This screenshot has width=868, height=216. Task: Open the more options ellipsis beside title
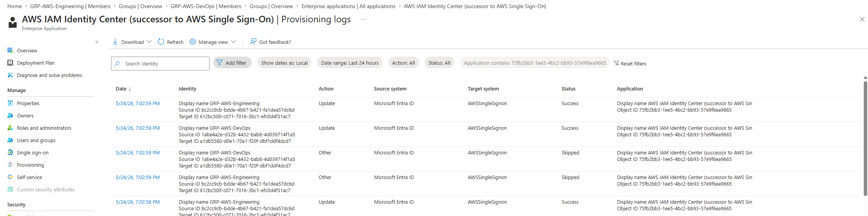[363, 19]
